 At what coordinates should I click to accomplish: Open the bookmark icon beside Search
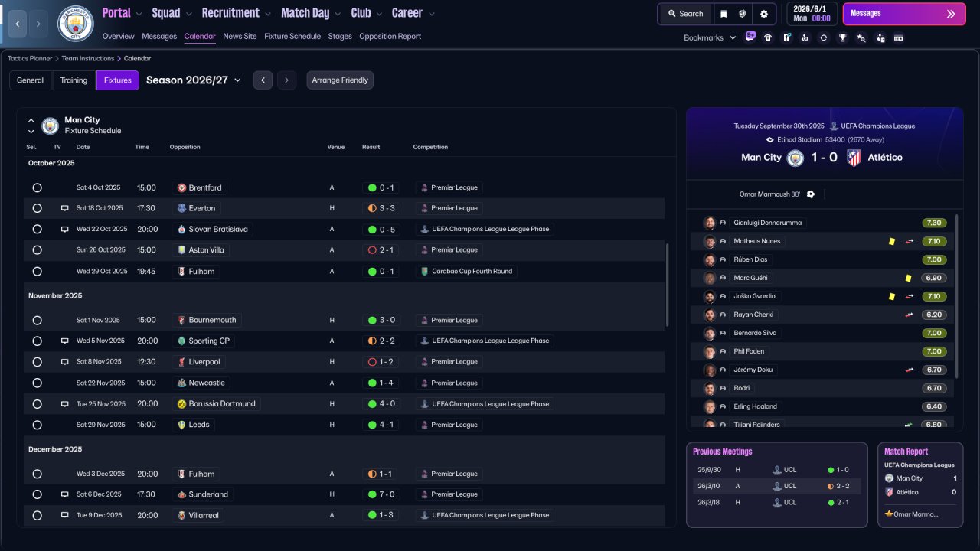pos(724,14)
